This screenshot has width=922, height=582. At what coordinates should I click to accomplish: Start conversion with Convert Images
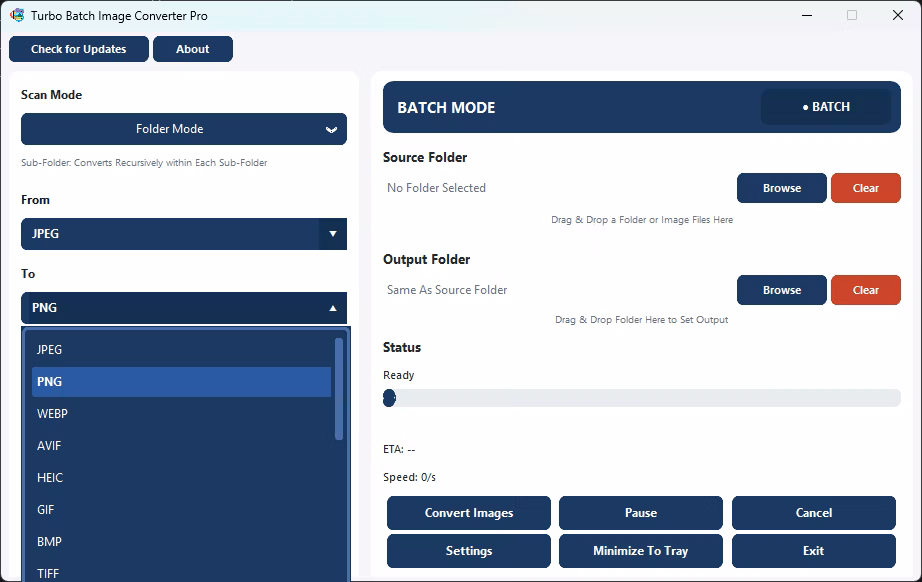coord(469,513)
